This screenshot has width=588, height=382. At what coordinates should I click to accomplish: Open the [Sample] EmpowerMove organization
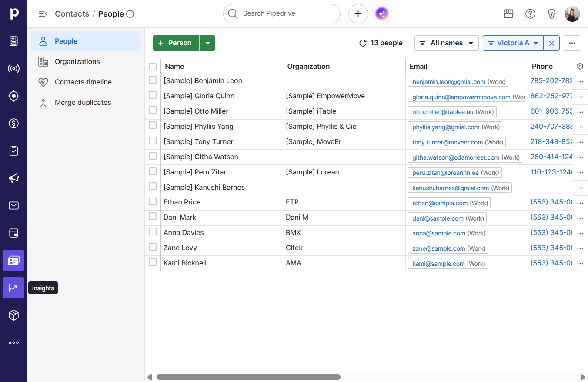click(325, 96)
